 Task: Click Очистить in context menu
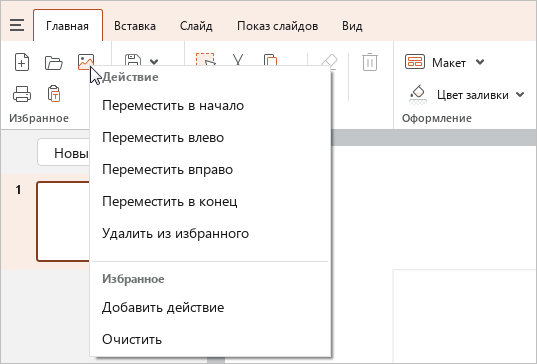click(x=210, y=339)
